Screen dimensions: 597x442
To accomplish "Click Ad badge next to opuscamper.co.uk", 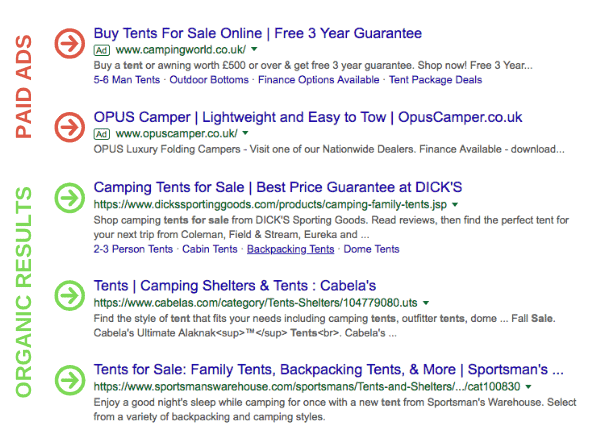I will (102, 134).
